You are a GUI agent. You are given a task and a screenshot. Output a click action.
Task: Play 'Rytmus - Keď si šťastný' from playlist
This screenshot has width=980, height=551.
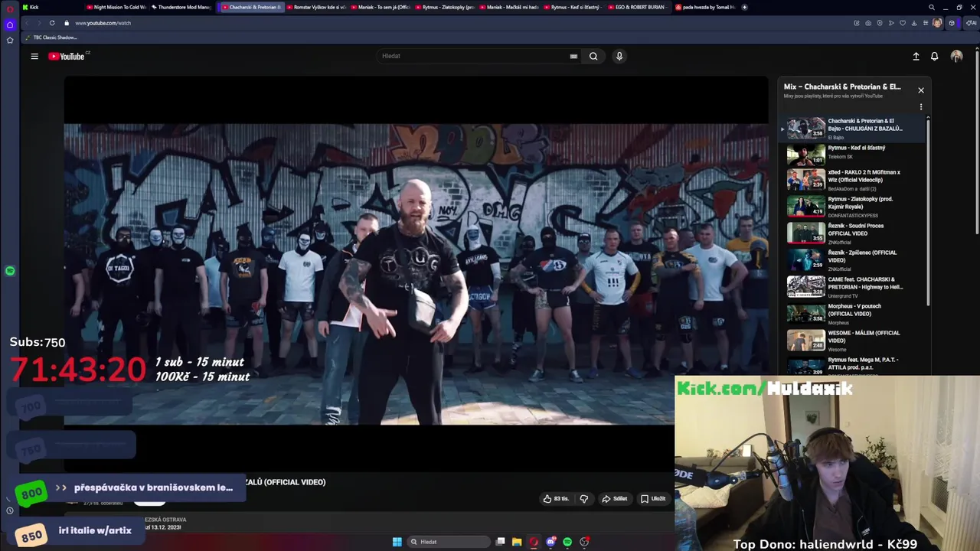853,153
